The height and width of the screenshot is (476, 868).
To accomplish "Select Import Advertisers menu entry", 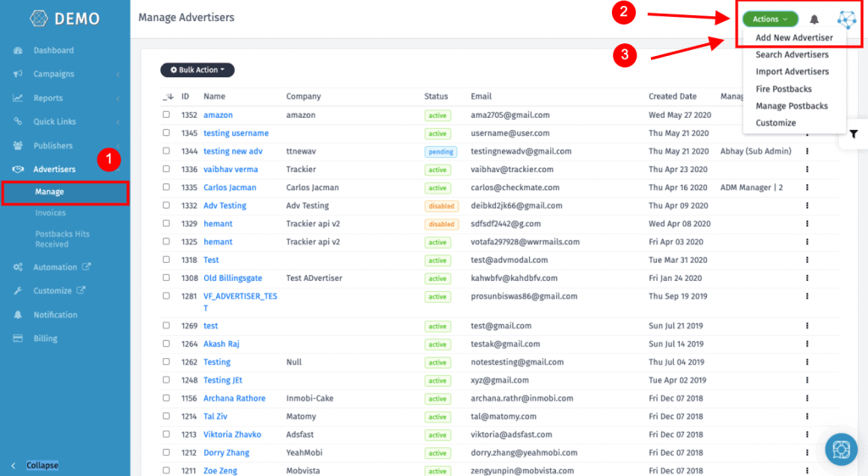I will pyautogui.click(x=792, y=72).
